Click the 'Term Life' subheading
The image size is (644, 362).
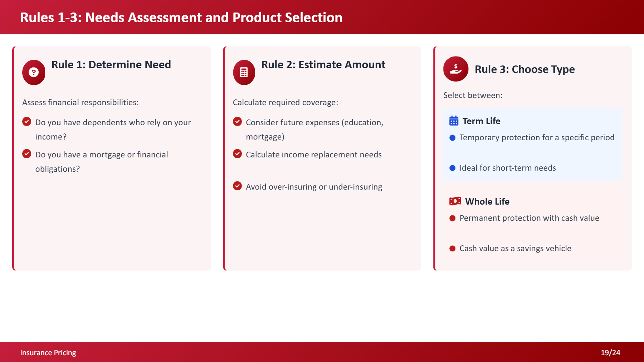[x=482, y=121]
